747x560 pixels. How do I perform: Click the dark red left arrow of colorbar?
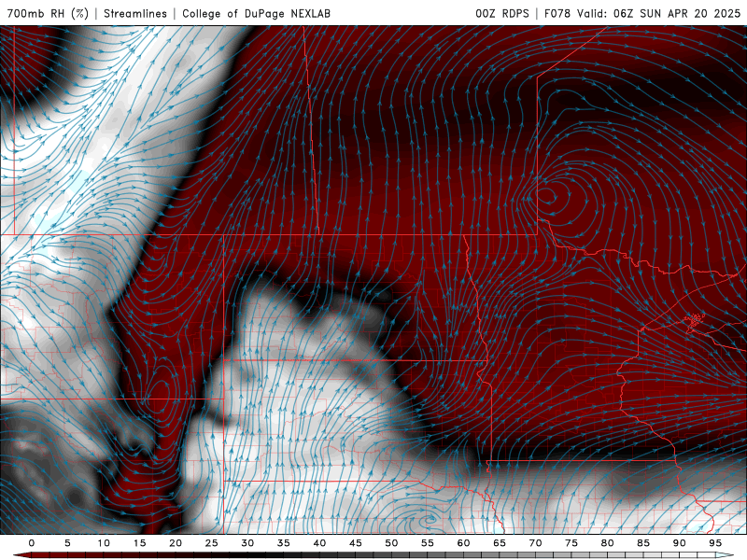[x=21, y=555]
